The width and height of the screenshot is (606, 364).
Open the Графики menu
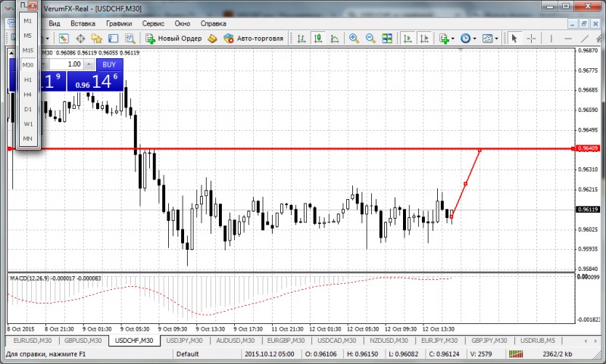[x=119, y=23]
